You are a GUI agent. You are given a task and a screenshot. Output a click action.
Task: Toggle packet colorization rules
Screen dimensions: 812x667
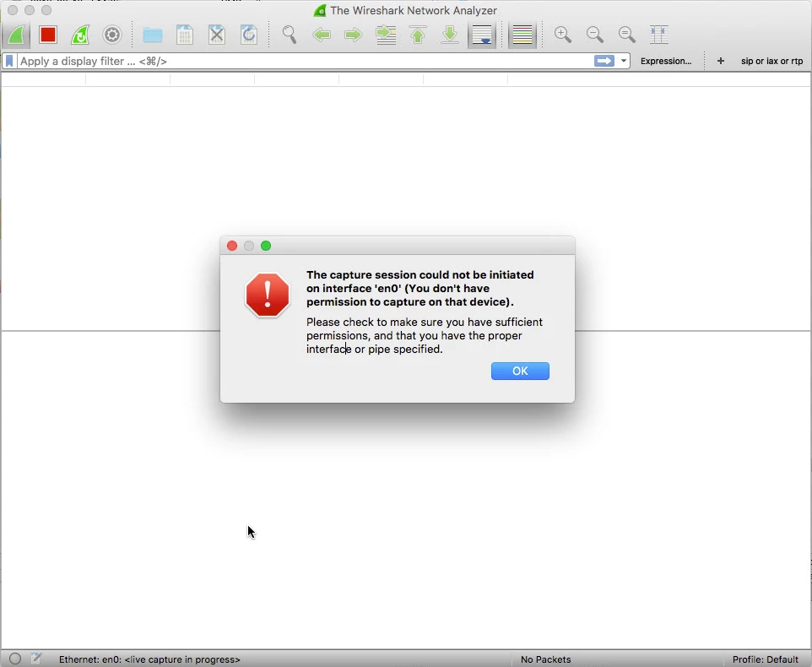[522, 35]
